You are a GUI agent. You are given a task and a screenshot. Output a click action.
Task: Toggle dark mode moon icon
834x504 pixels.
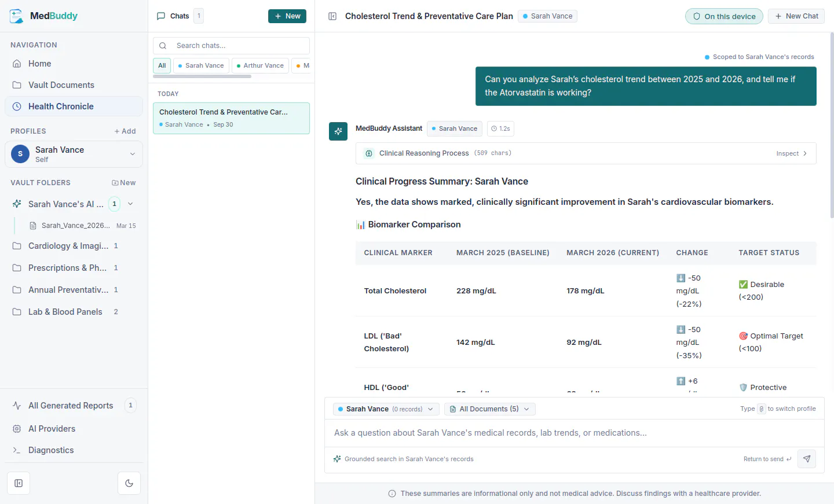pos(129,483)
